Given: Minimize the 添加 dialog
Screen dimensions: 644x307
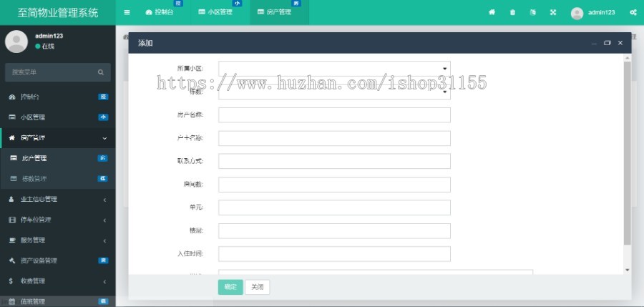Looking at the screenshot, I should click(594, 43).
